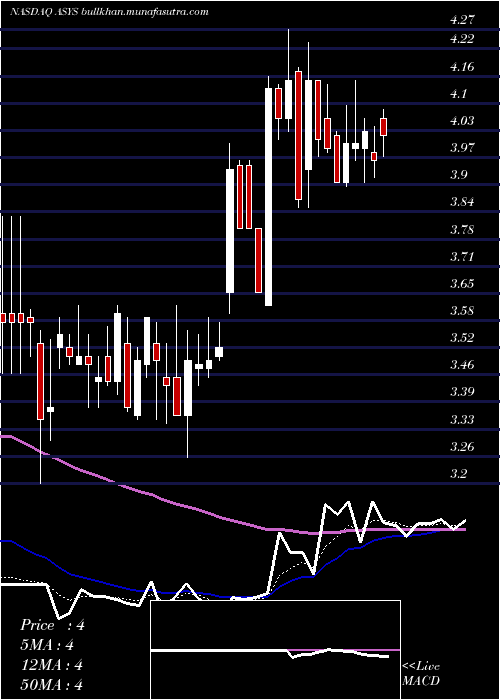Click the last red candlestick on the right

pos(383,127)
